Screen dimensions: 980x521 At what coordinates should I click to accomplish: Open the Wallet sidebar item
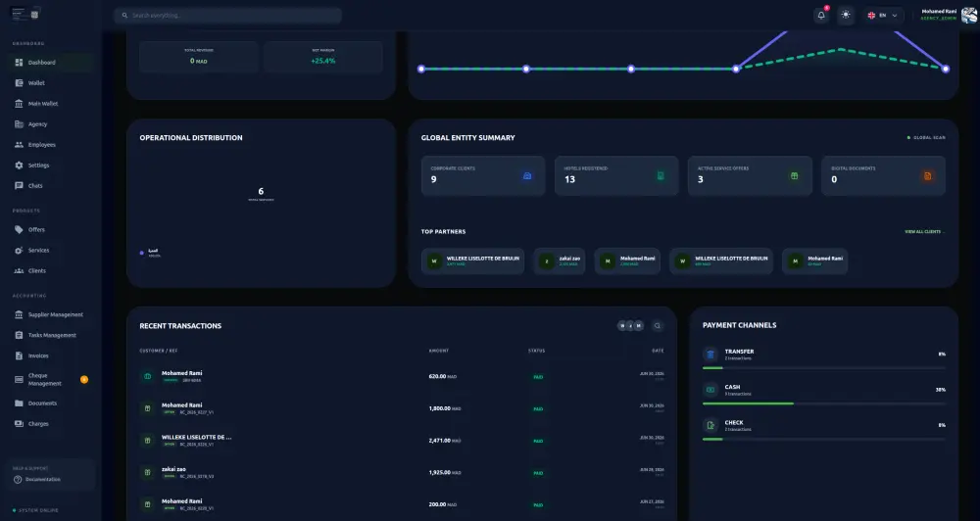[51, 83]
